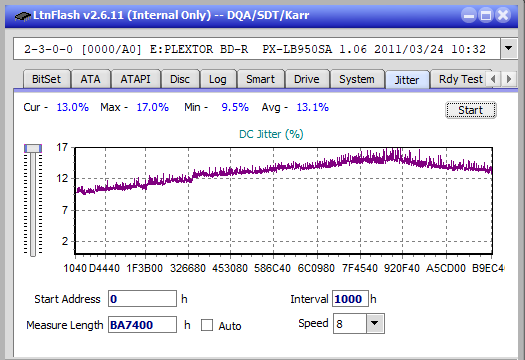The width and height of the screenshot is (525, 360).
Task: Open the drive selection dropdown arrow
Action: click(x=509, y=49)
